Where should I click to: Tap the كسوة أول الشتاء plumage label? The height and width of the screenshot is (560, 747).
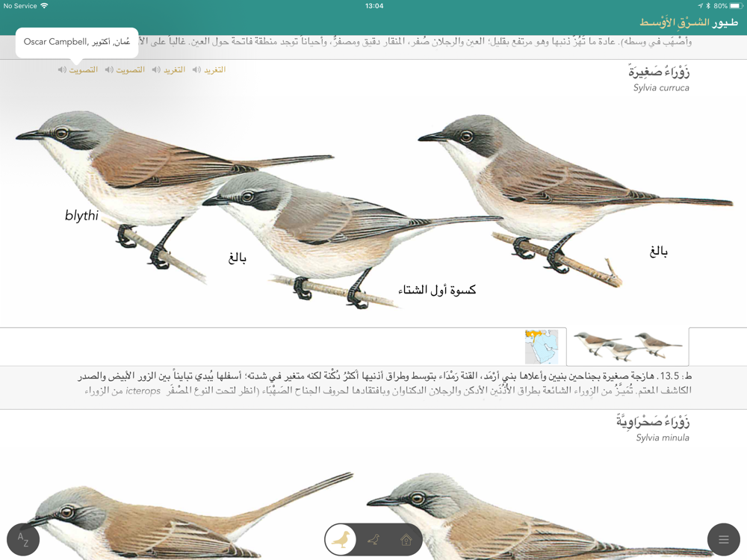437,290
